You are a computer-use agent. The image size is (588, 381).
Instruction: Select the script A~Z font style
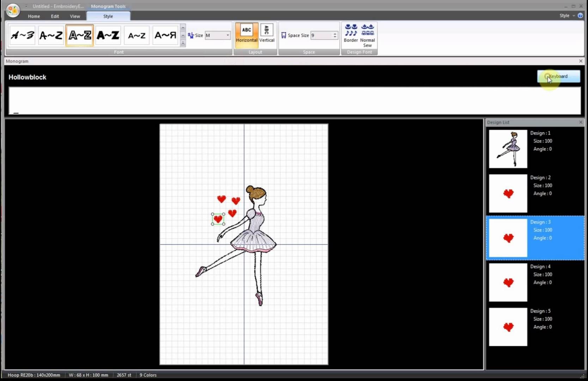pos(23,35)
